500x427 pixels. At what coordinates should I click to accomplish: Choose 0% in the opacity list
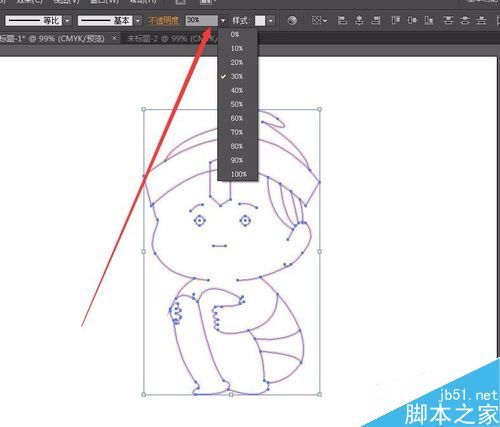[x=238, y=34]
